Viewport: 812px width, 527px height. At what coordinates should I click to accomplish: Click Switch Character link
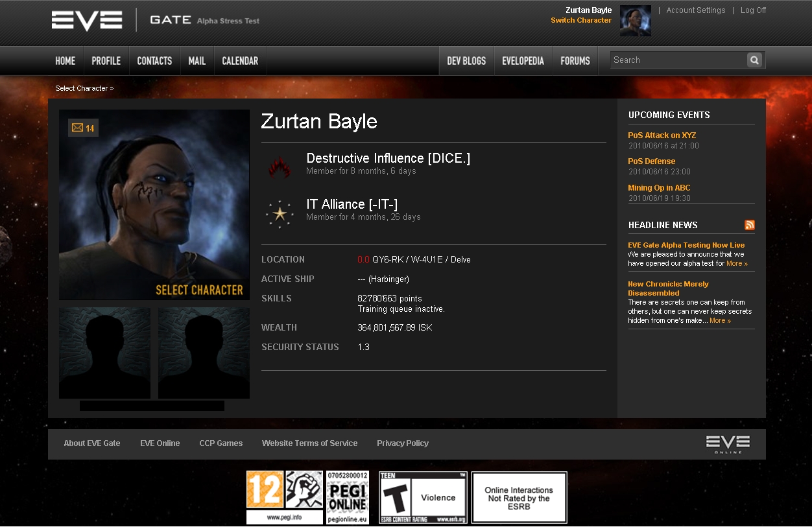click(581, 20)
